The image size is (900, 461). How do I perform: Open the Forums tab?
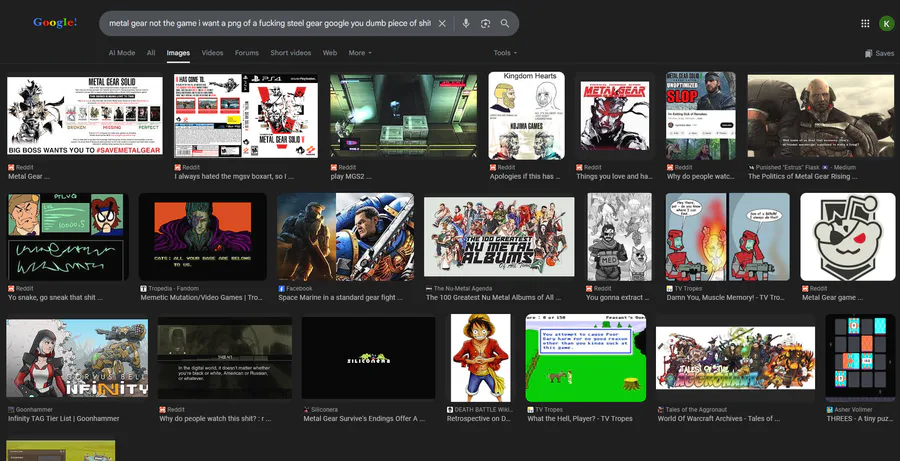[247, 53]
